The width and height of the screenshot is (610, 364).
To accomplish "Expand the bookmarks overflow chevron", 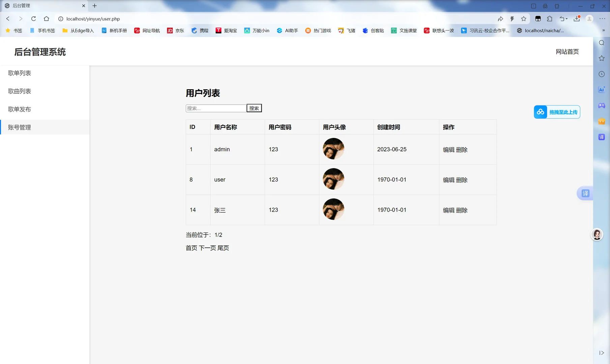I will pyautogui.click(x=604, y=30).
